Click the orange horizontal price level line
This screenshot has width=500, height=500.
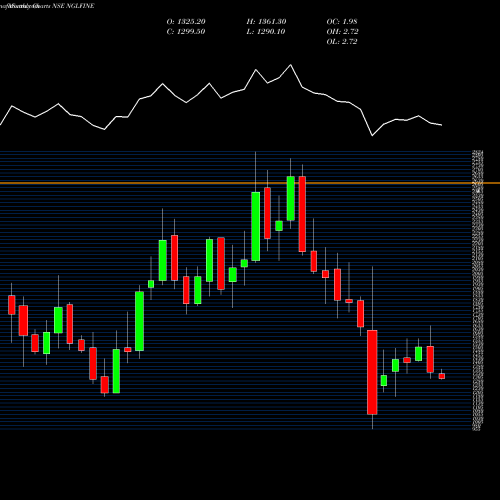point(250,183)
